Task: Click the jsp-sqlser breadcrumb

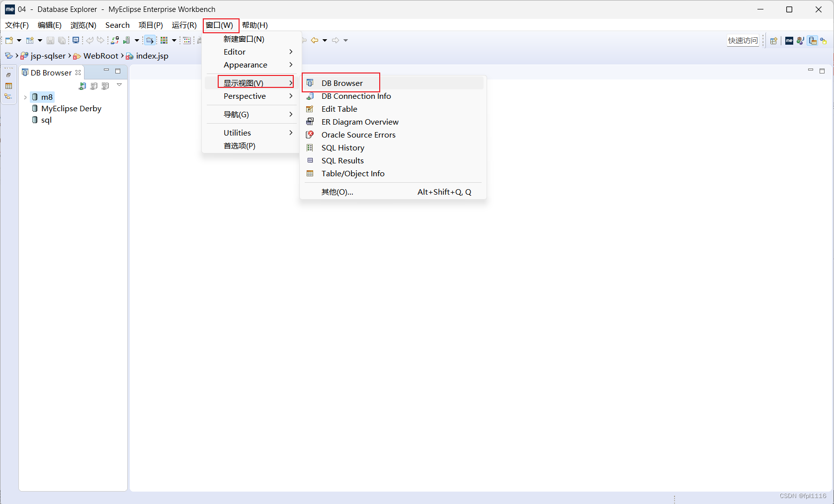Action: tap(43, 56)
